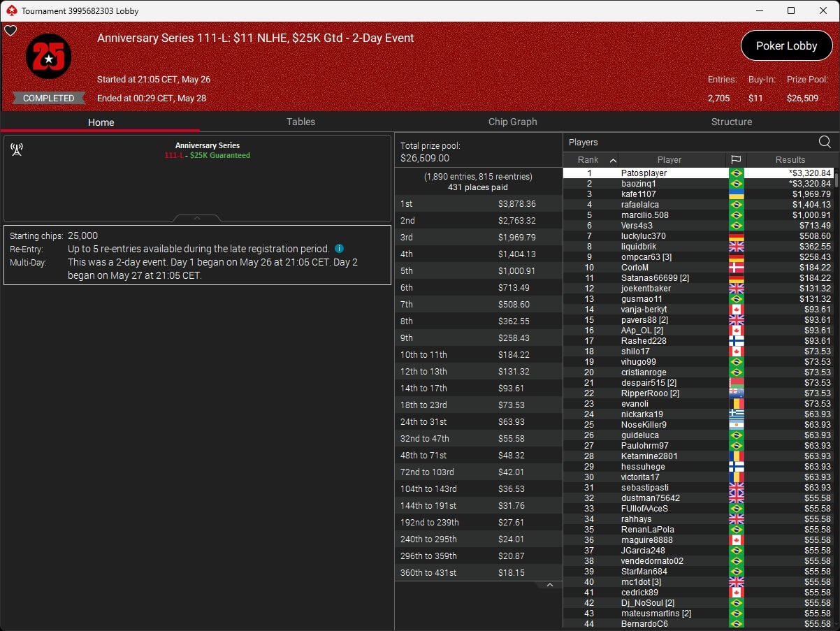Select player Patosplayer row

pos(699,173)
